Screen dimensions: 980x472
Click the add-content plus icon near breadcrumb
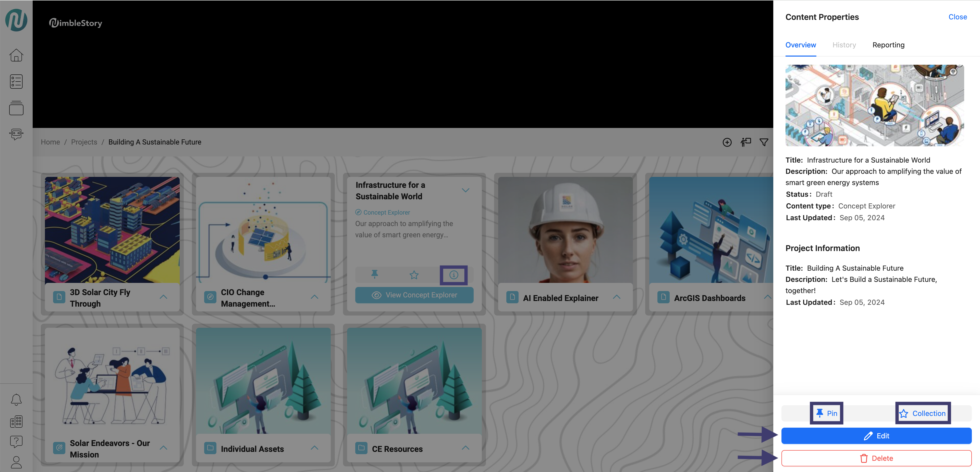point(727,142)
